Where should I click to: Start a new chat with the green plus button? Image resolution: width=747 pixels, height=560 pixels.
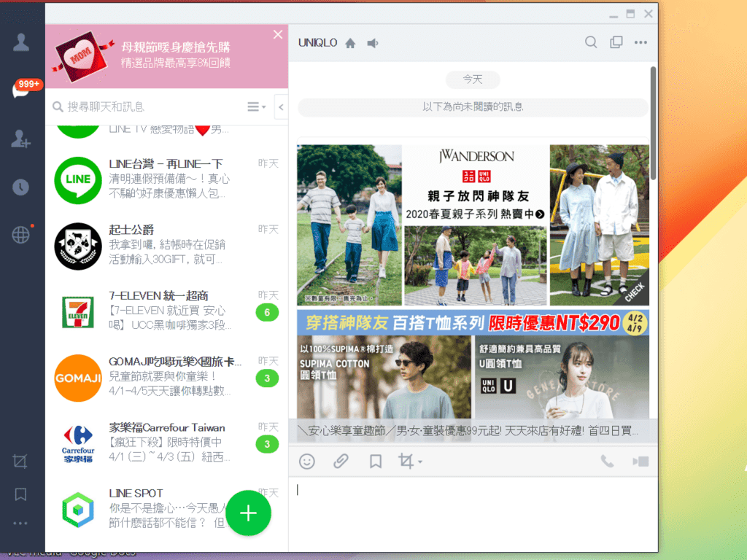[x=248, y=513]
